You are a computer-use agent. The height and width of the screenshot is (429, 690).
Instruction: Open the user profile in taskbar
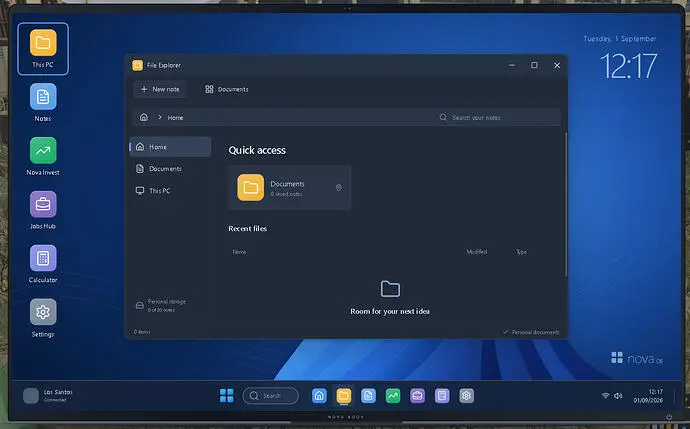[x=48, y=396]
